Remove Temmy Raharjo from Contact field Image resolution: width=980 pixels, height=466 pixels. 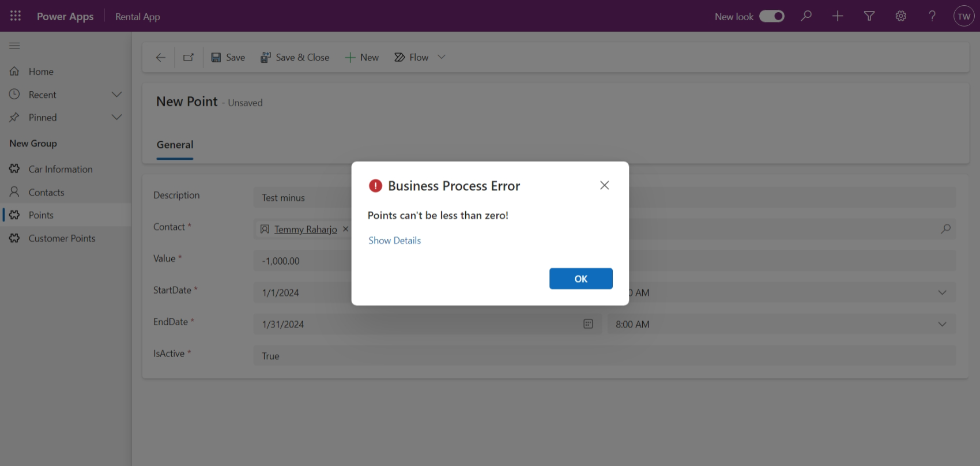click(x=346, y=229)
